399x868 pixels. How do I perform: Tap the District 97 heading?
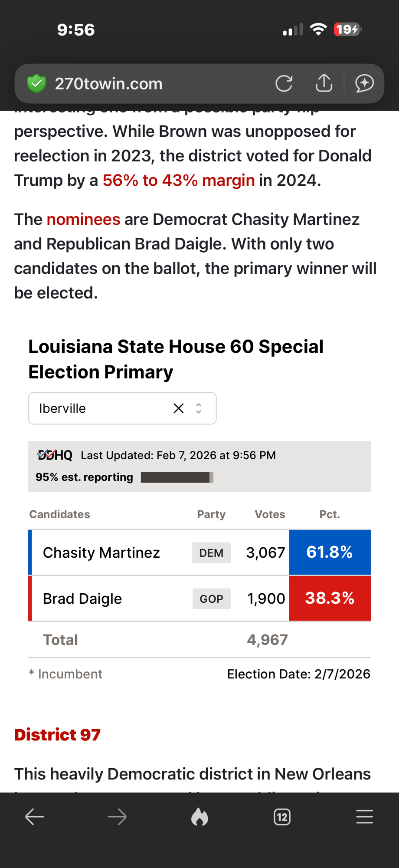coord(57,735)
